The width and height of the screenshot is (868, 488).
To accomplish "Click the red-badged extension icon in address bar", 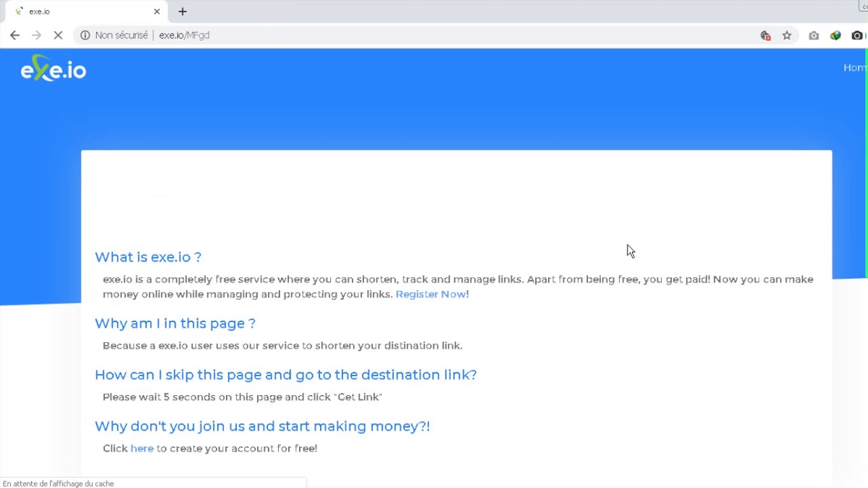I will [766, 35].
